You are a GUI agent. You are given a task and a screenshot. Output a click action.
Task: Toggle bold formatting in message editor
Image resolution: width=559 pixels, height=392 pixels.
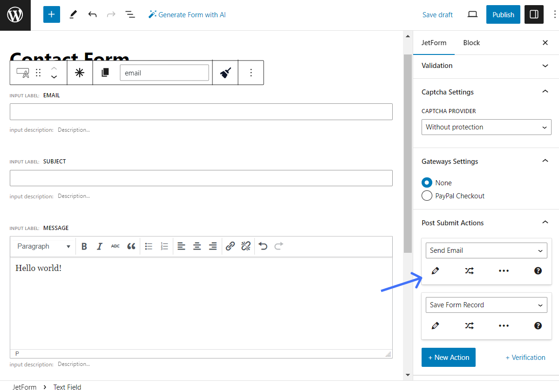pyautogui.click(x=84, y=246)
